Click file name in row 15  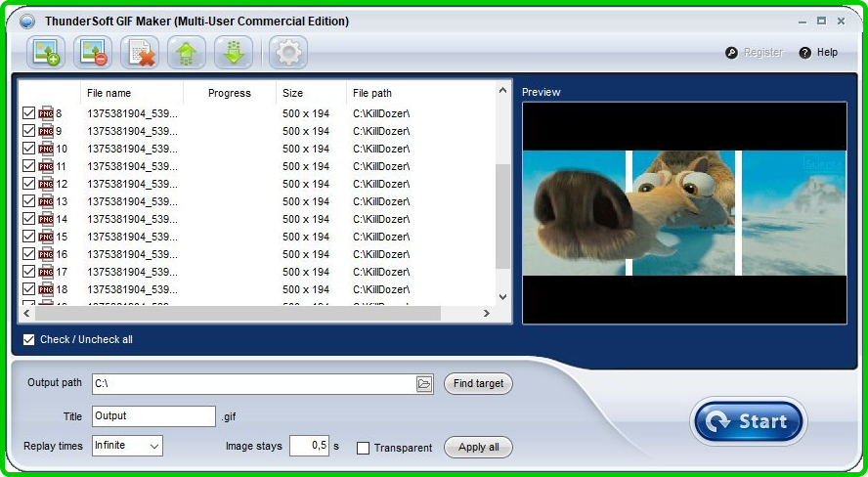click(x=132, y=237)
